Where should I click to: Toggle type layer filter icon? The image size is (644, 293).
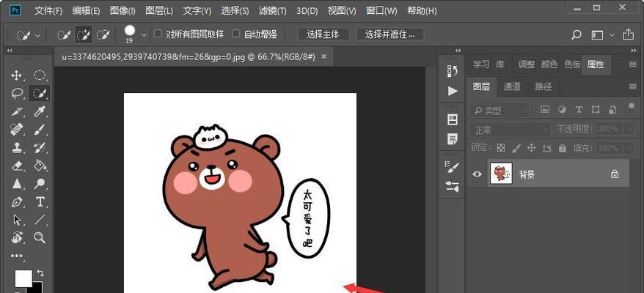pyautogui.click(x=579, y=110)
